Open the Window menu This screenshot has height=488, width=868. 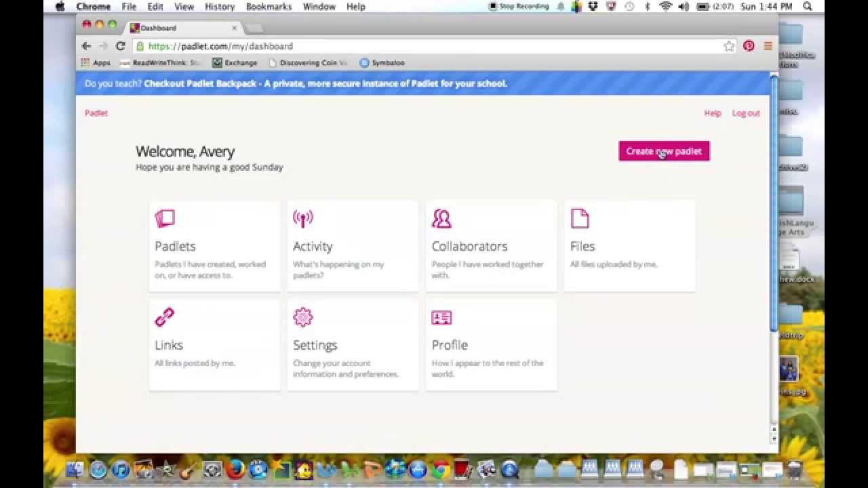click(x=319, y=6)
